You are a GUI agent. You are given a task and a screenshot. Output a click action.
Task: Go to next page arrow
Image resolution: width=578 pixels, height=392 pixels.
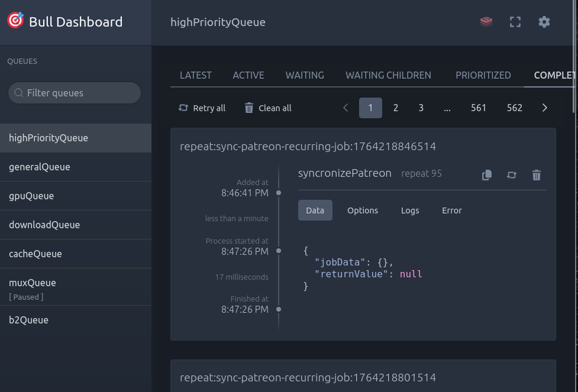545,108
